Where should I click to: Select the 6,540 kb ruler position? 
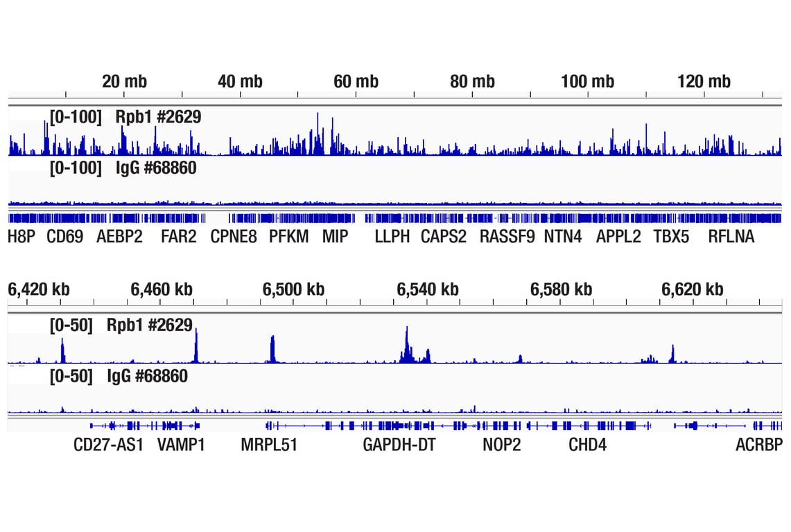427,289
